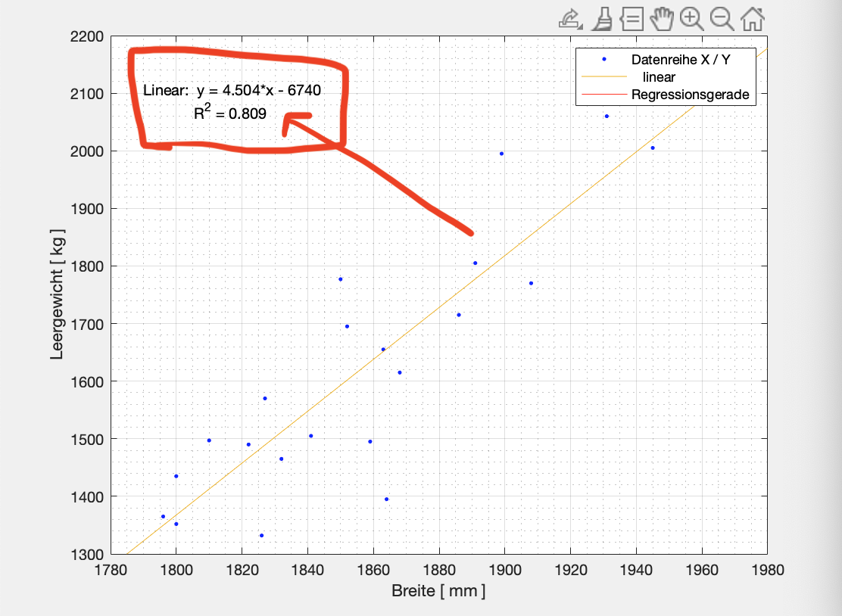Restore view with the Home icon
The width and height of the screenshot is (842, 616).
click(752, 18)
